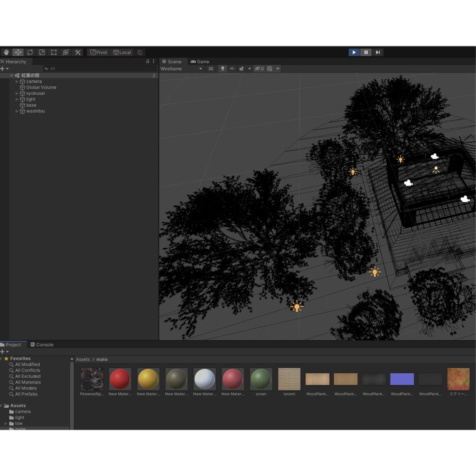Screen dimensions: 476x476
Task: Toggle Pivot handle position button
Action: point(99,53)
